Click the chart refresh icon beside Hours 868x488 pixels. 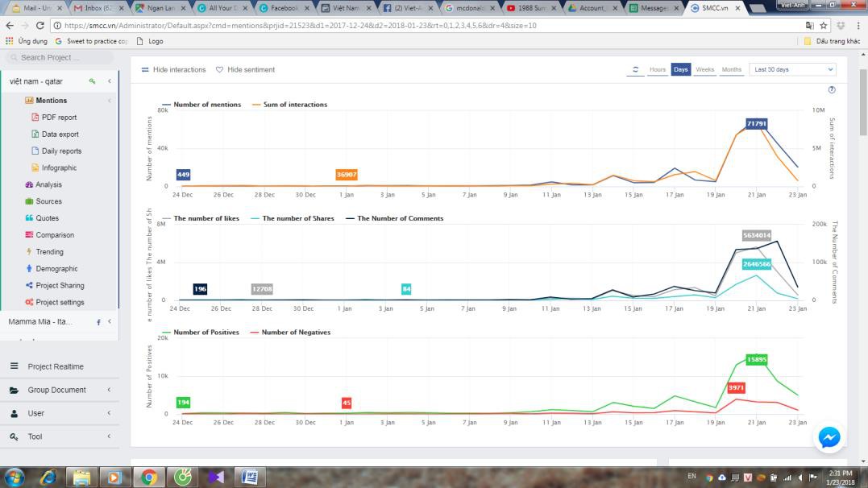[x=636, y=70]
